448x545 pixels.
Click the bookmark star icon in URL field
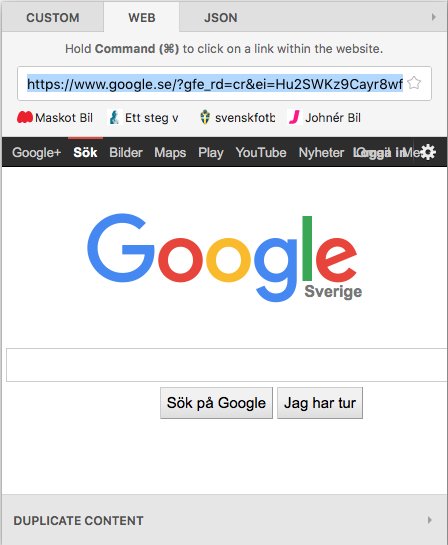point(414,83)
